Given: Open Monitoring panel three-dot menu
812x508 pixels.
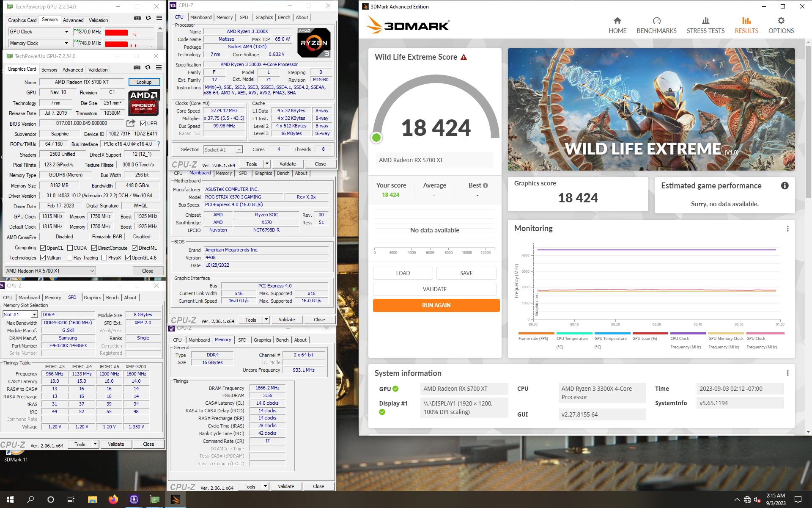Looking at the screenshot, I should [787, 229].
